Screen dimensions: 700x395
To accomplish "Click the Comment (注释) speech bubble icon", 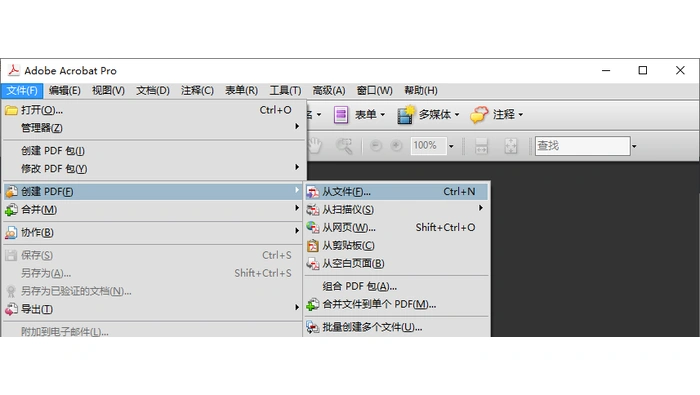I will (479, 115).
